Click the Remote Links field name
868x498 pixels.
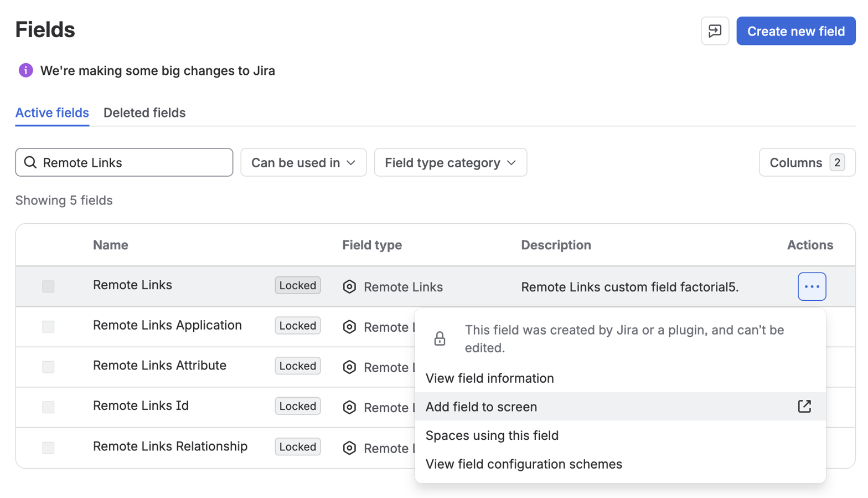[x=132, y=285]
